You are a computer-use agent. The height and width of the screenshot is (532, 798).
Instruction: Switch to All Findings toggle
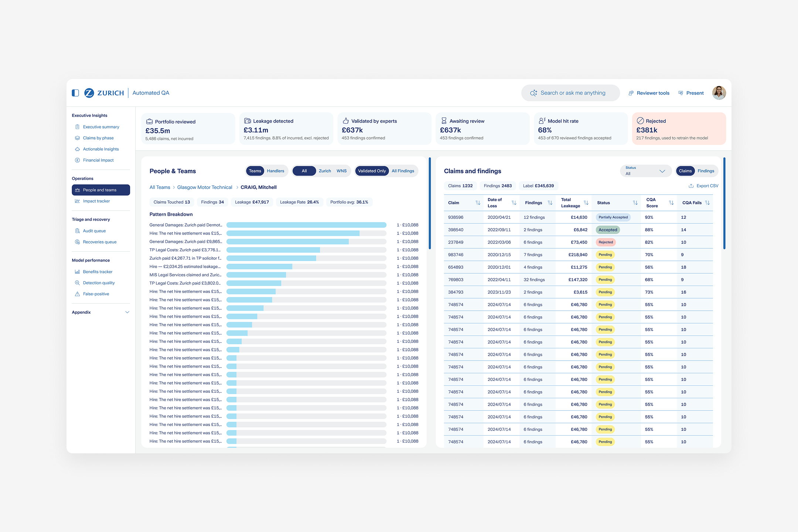pyautogui.click(x=403, y=171)
